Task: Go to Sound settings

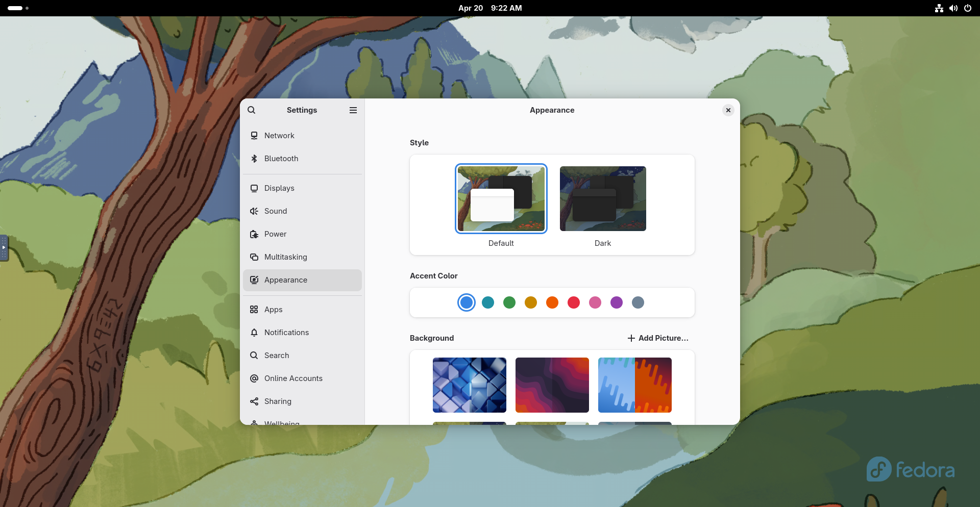Action: click(x=303, y=211)
